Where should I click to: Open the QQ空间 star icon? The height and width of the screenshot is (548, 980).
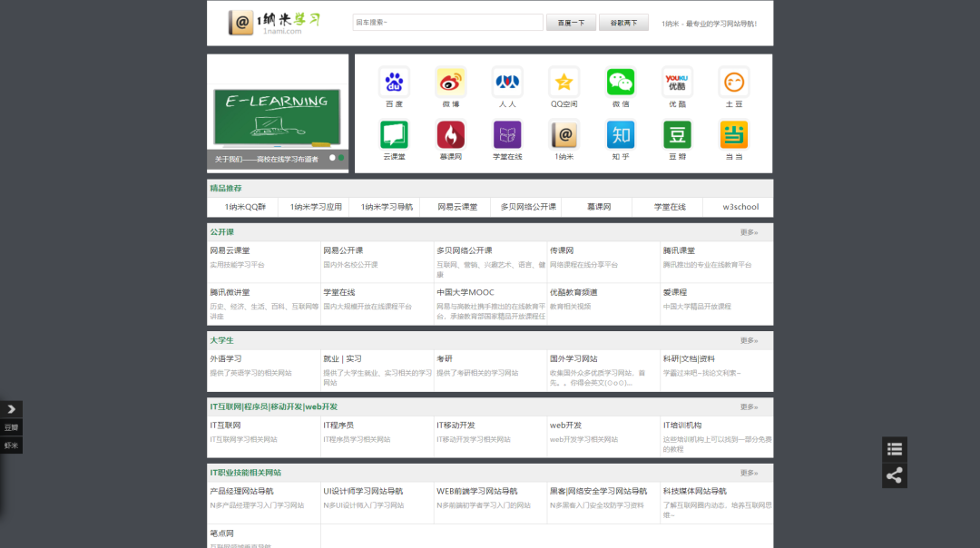tap(563, 82)
